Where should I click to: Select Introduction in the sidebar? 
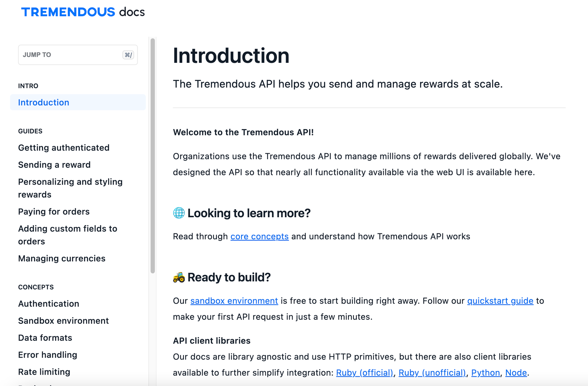tap(78, 102)
